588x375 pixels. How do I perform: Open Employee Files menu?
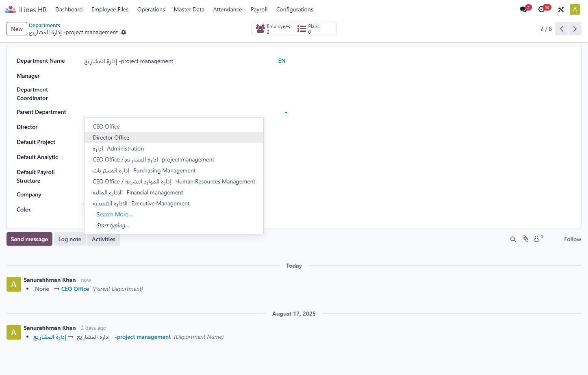click(110, 9)
